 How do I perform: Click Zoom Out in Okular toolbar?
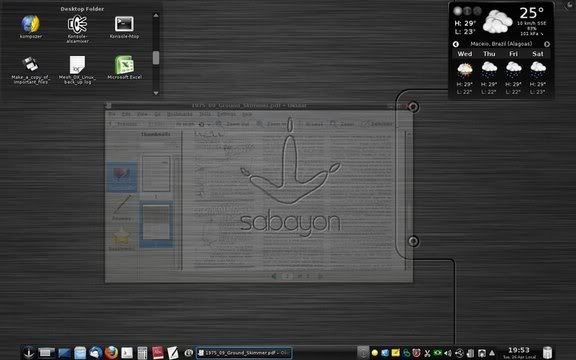233,124
